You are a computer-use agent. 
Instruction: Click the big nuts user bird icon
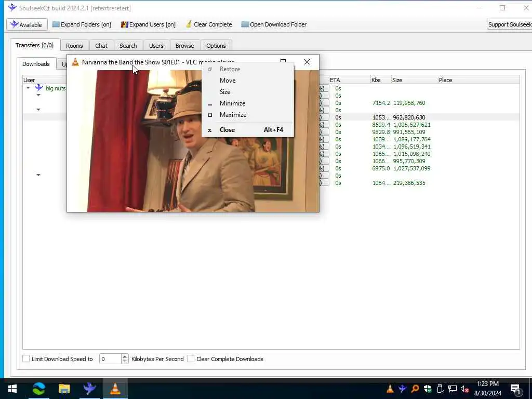coord(39,88)
